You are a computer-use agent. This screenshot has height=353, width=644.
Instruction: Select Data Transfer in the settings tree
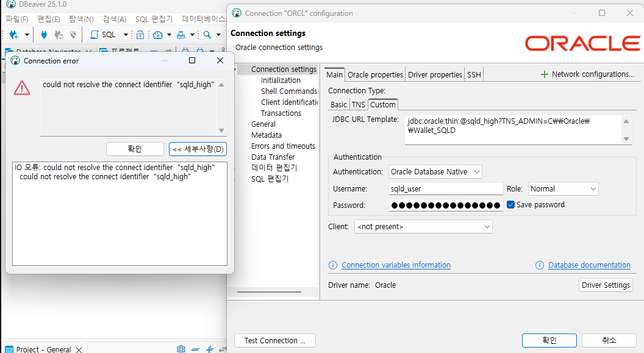(273, 157)
